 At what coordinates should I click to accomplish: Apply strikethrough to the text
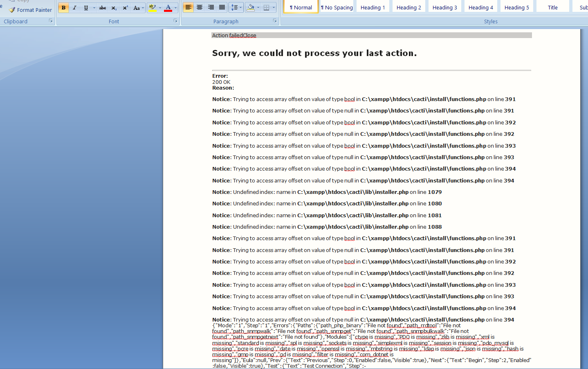click(x=103, y=8)
